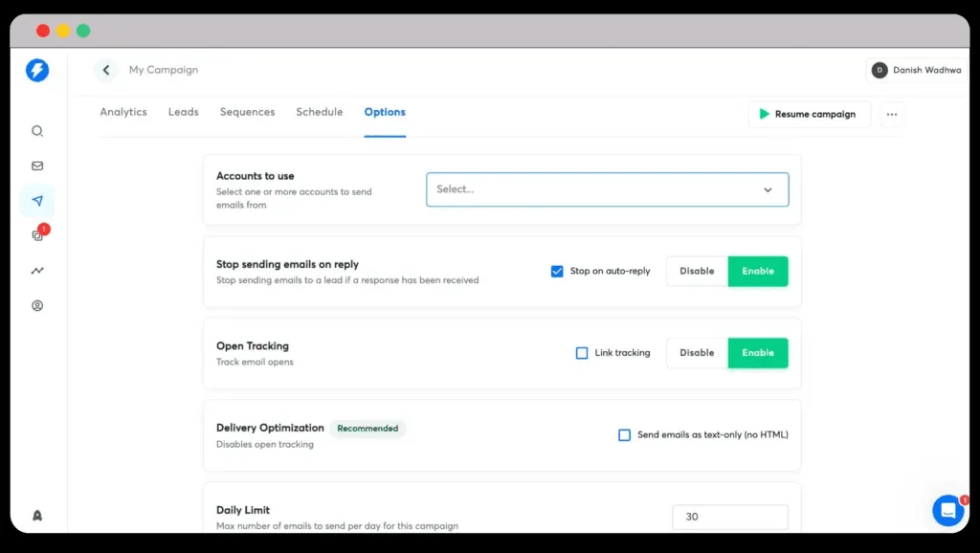Viewport: 980px width, 553px height.
Task: Open the chat support bubble
Action: (947, 510)
